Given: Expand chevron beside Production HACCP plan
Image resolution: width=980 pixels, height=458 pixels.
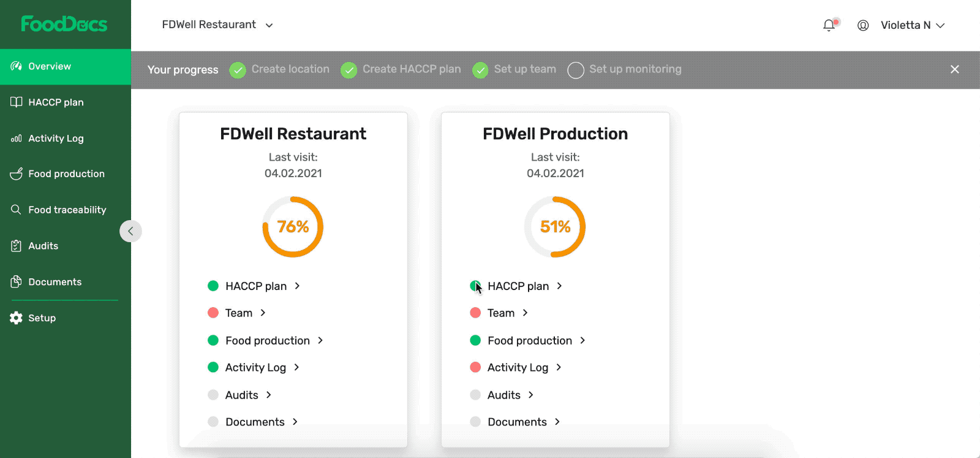Looking at the screenshot, I should coord(559,286).
